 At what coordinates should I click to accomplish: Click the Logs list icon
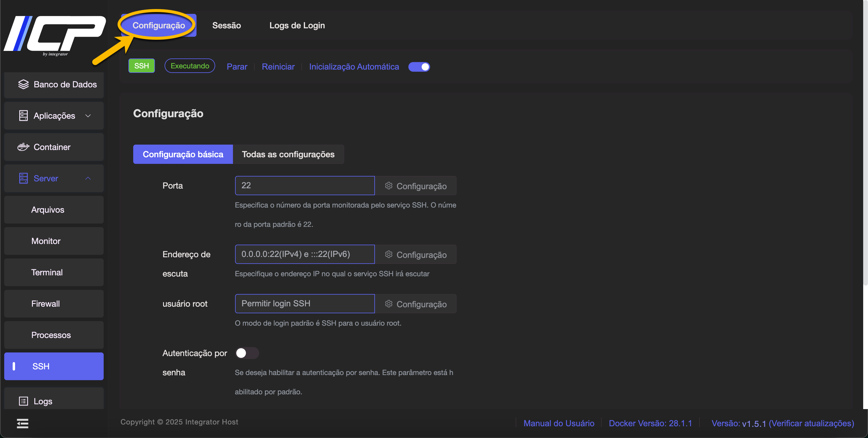[x=23, y=401]
